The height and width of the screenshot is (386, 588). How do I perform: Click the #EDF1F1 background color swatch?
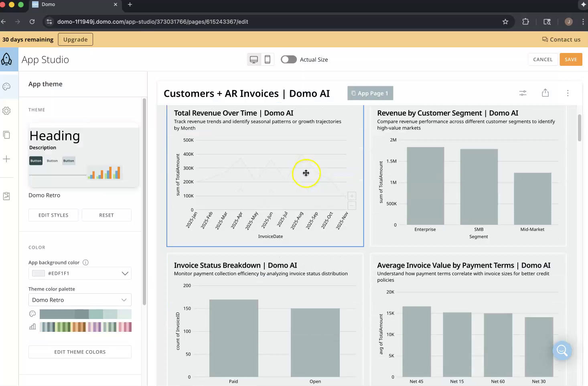[x=39, y=273]
